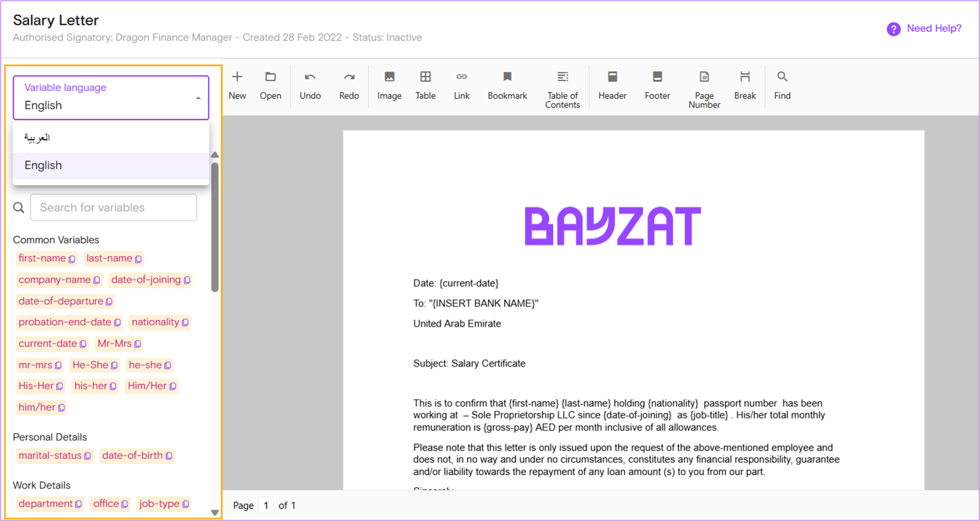Screen dimensions: 980x521
Task: Copy the probation-end-date variable
Action: (x=117, y=323)
